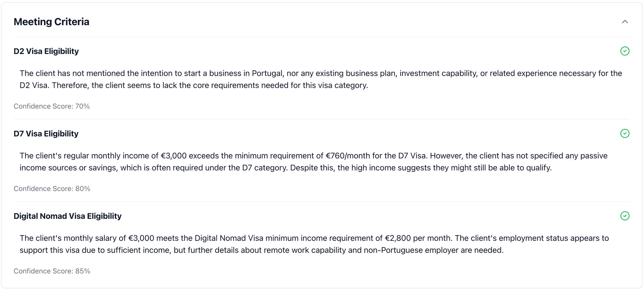Click the Confidence Score: 70% label
This screenshot has width=644, height=290.
tap(52, 106)
